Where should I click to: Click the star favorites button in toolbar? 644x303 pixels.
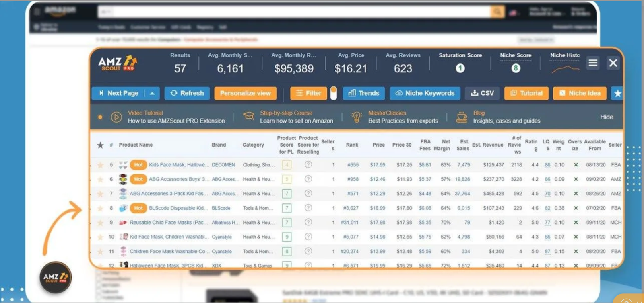pos(617,93)
